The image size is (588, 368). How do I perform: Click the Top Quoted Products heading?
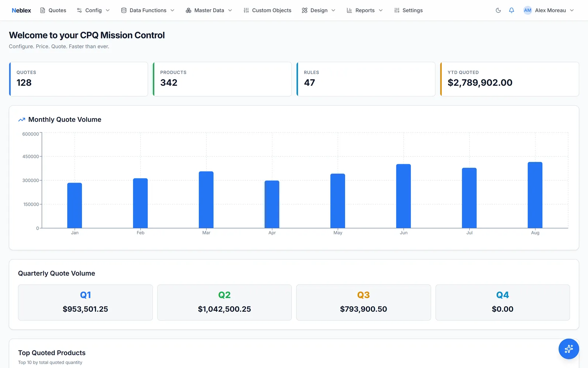click(52, 353)
